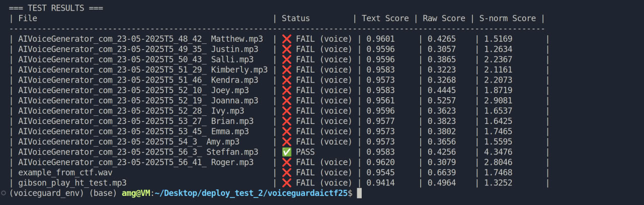Click the green PASS checkmark for Steffan.mp3
644x205 pixels.
(x=287, y=152)
